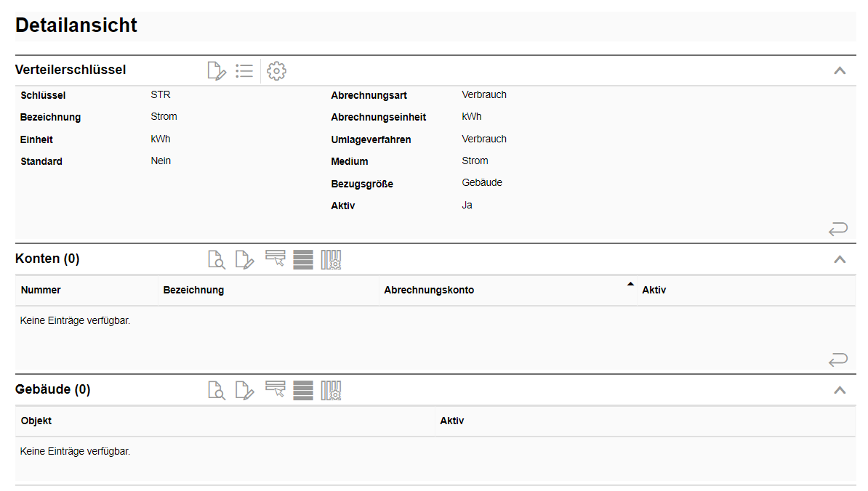Click the return arrow in Konten panel
Image resolution: width=868 pixels, height=491 pixels.
coord(837,360)
